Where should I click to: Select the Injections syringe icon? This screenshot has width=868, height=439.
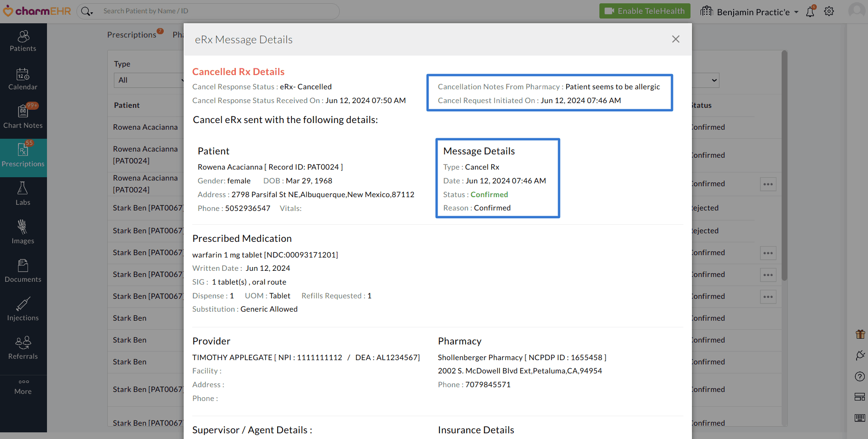(23, 308)
